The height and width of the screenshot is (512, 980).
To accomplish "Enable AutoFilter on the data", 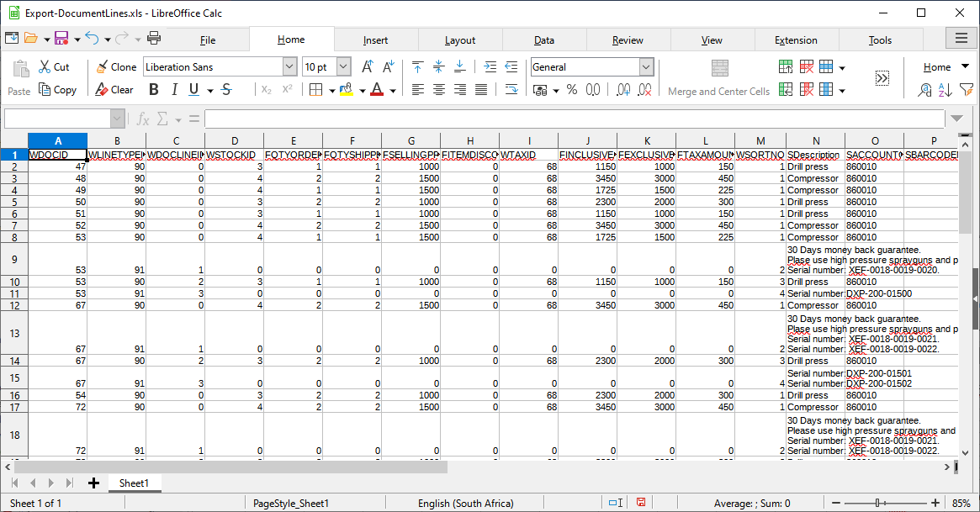I will 967,90.
